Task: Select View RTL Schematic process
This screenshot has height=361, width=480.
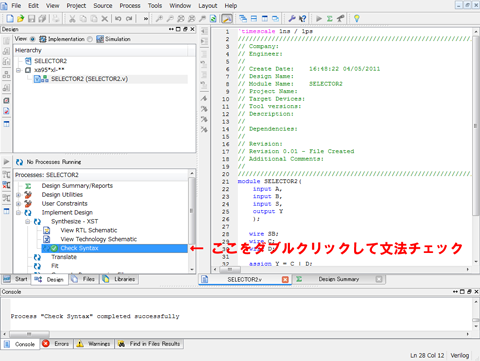Action: coord(89,230)
